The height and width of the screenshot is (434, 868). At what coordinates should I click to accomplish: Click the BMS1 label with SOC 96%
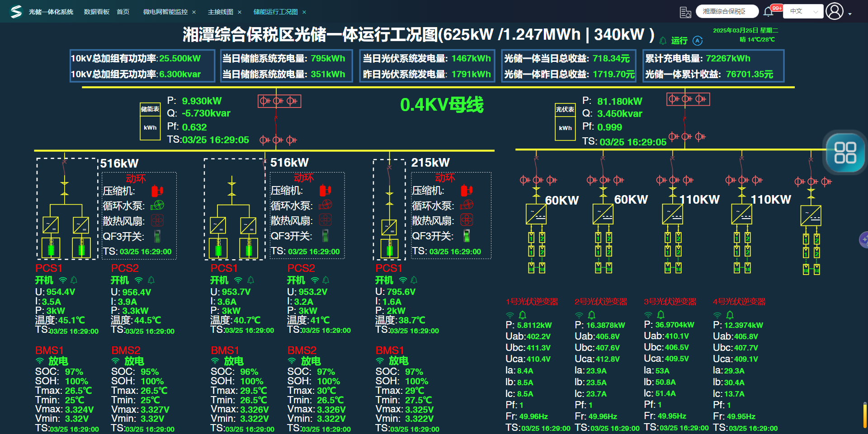tap(225, 350)
